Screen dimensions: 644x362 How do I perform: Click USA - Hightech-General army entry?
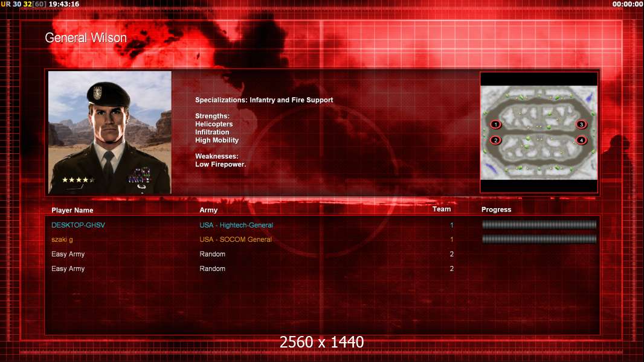tap(236, 225)
